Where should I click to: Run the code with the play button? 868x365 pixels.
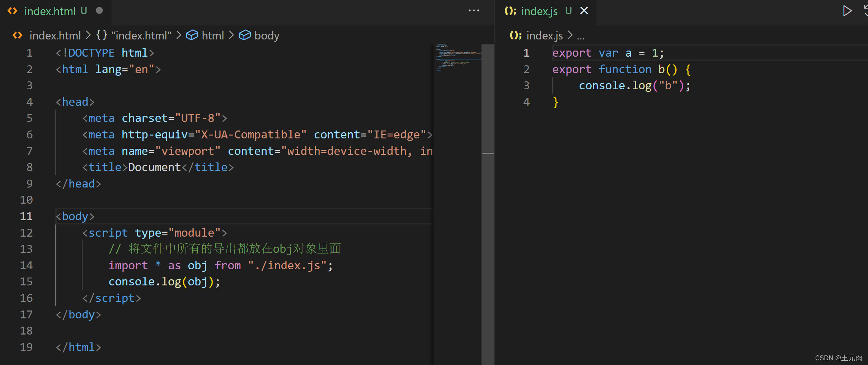(847, 11)
